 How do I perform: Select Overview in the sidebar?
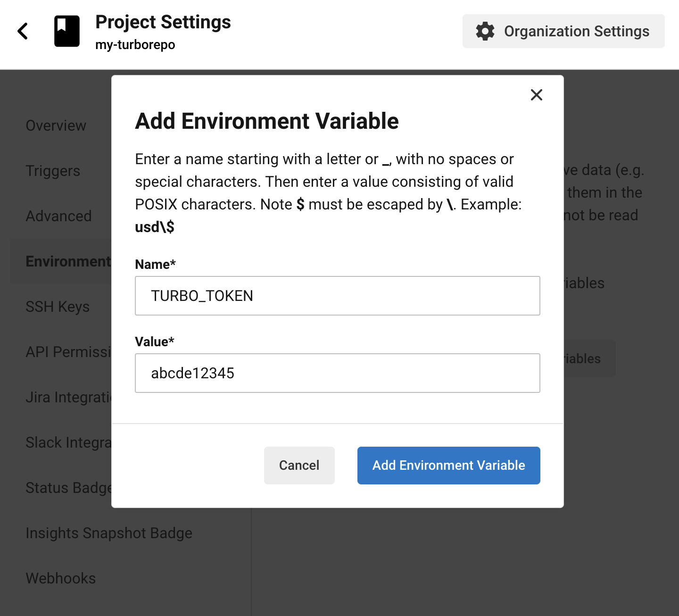[56, 125]
